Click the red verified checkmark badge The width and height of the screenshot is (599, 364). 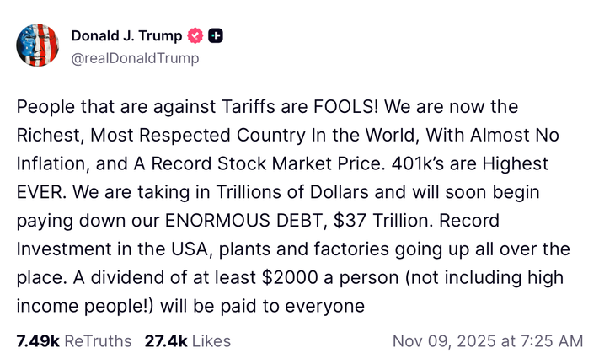[x=195, y=35]
